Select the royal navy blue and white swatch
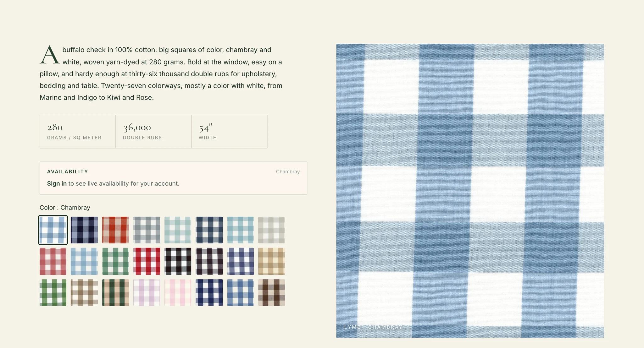The height and width of the screenshot is (348, 644). click(209, 292)
